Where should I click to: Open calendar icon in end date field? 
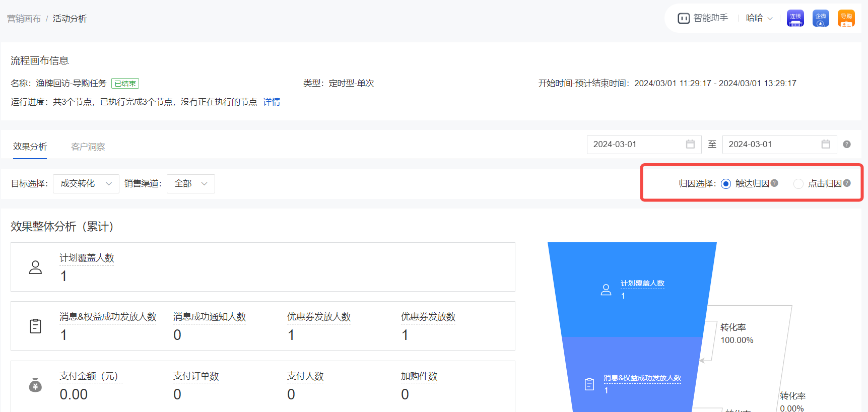pyautogui.click(x=826, y=144)
